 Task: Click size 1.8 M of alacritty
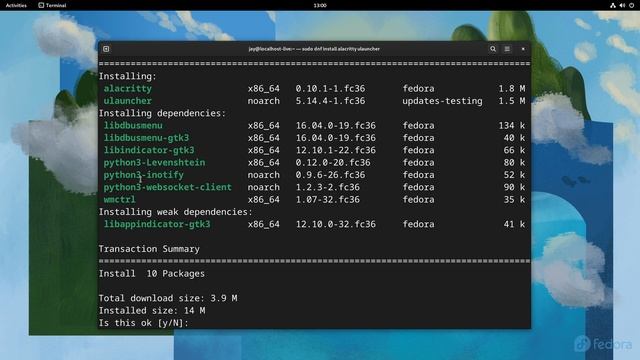(x=511, y=89)
